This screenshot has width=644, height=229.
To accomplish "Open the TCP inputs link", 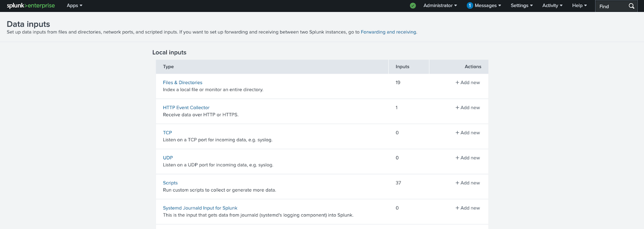I will click(x=167, y=132).
